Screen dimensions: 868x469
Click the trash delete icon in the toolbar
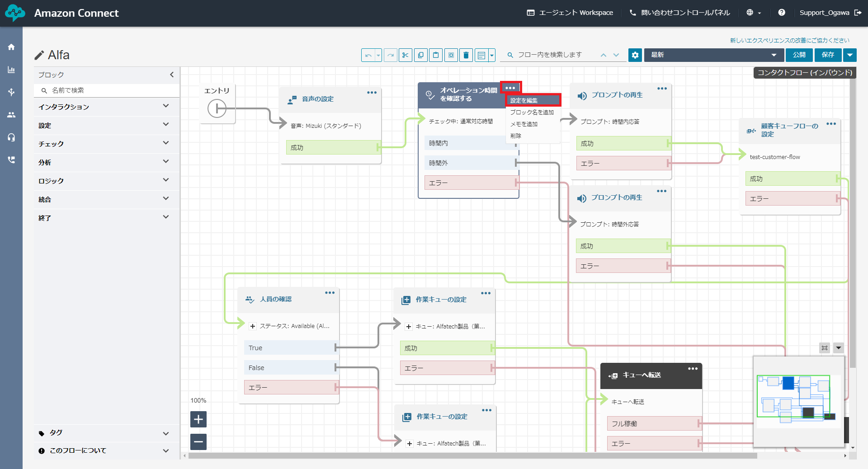(x=466, y=55)
